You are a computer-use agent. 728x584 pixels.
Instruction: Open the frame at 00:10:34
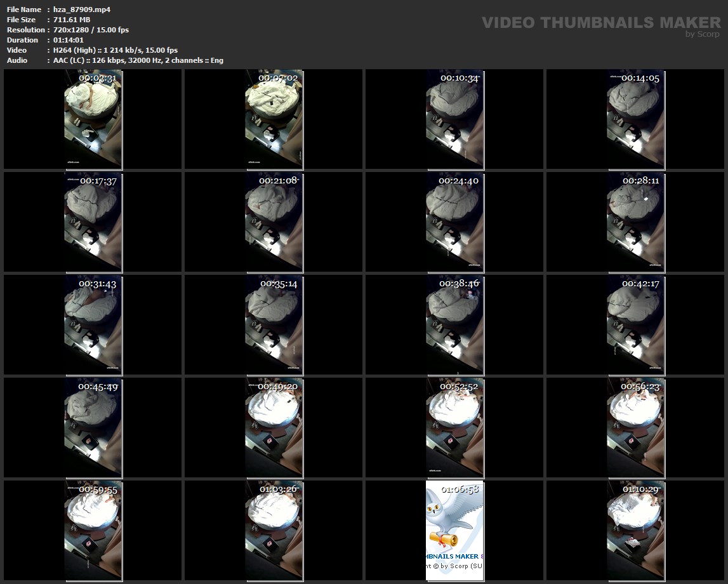[x=455, y=119]
